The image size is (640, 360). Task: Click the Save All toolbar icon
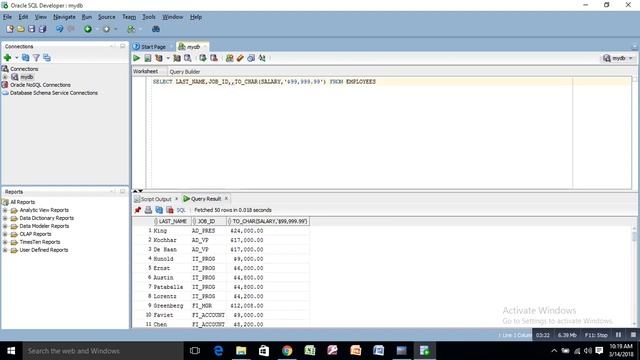42,29
